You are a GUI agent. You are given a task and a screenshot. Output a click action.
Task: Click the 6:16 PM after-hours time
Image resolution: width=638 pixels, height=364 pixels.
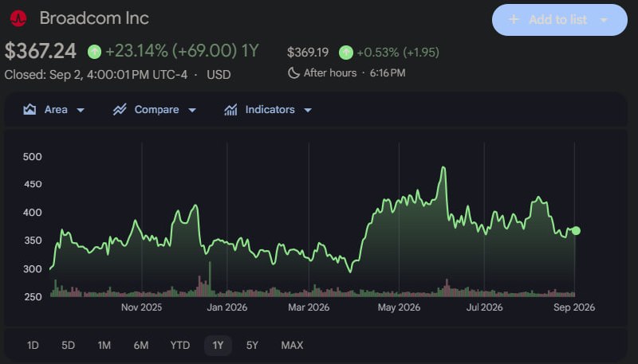(388, 73)
